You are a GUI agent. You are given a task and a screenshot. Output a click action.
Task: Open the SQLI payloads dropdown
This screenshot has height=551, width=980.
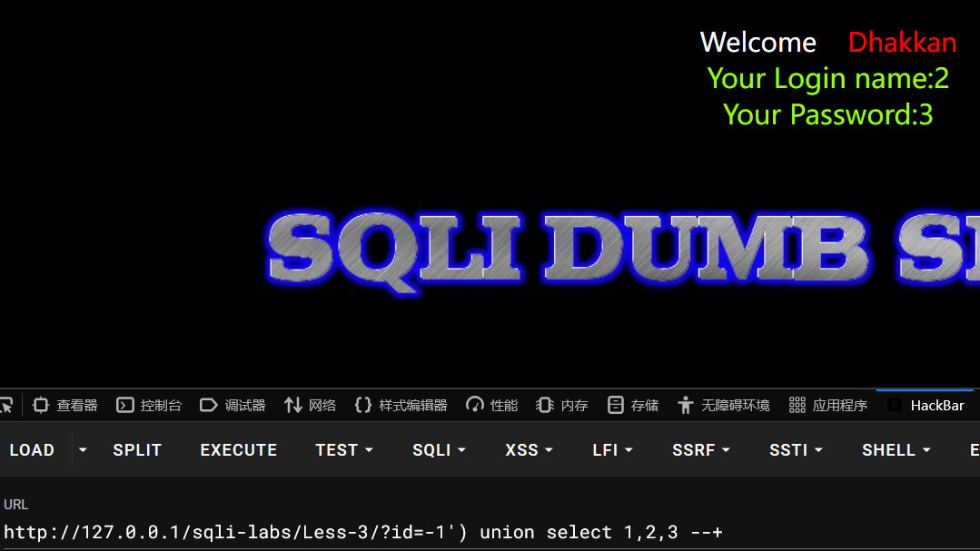click(x=439, y=449)
